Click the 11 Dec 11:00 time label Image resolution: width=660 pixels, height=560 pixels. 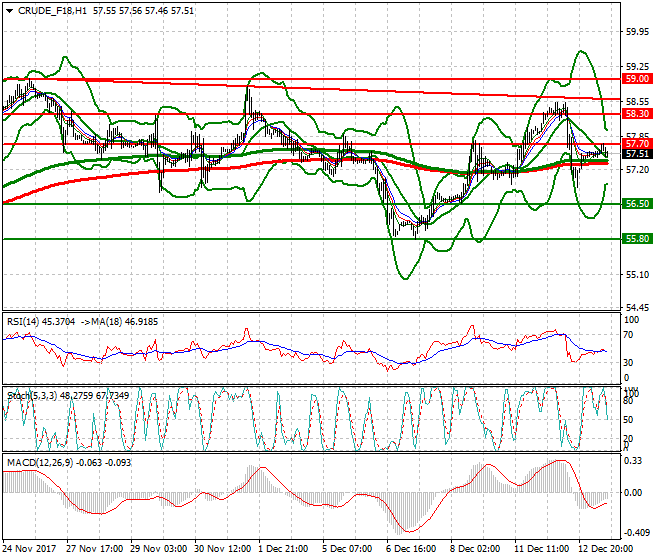tap(542, 549)
